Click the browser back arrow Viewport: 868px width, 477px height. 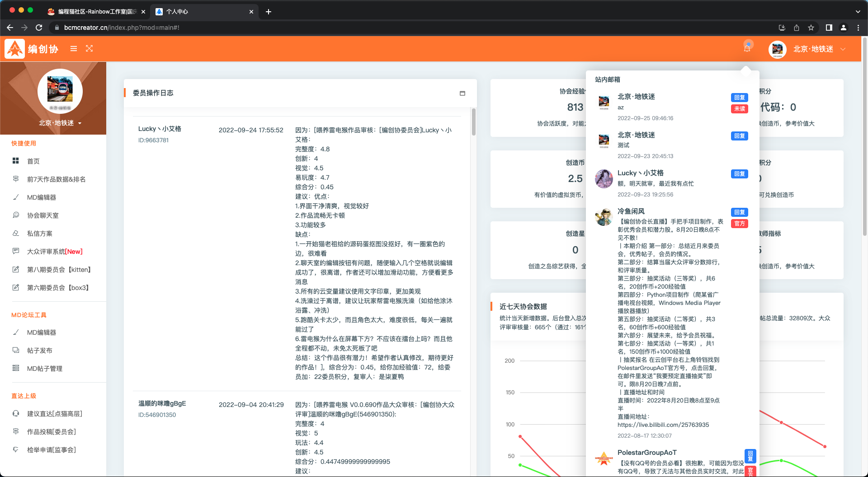[x=10, y=28]
